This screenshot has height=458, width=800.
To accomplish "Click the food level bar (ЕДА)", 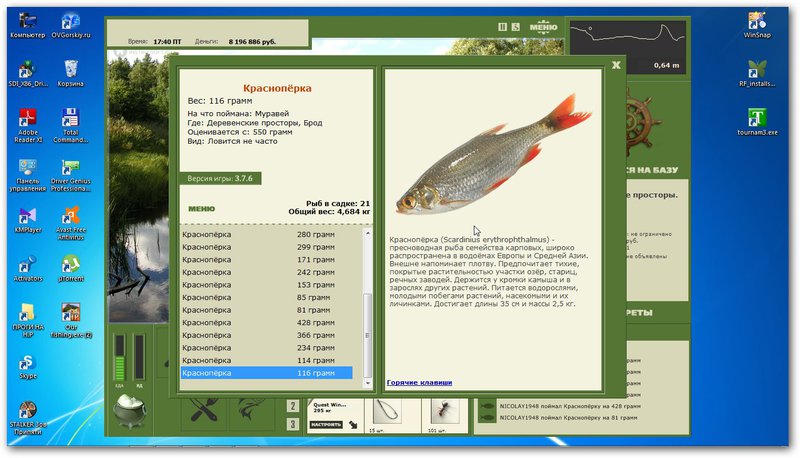I will [x=119, y=358].
